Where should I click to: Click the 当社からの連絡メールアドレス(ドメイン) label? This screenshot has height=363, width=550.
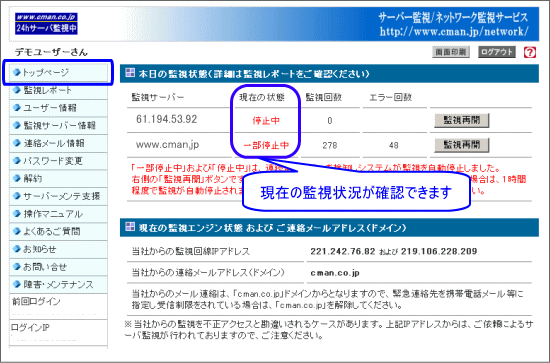coord(208,273)
